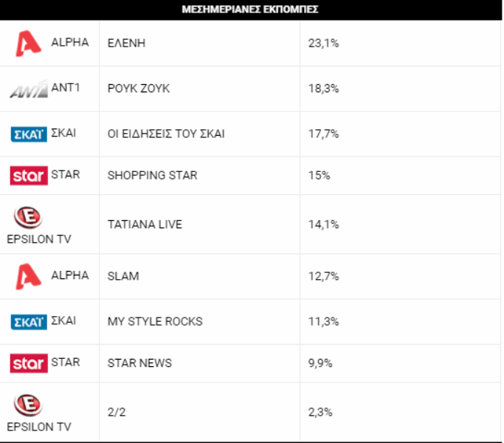
Task: Click the ANT1 channel logo
Action: pos(29,89)
